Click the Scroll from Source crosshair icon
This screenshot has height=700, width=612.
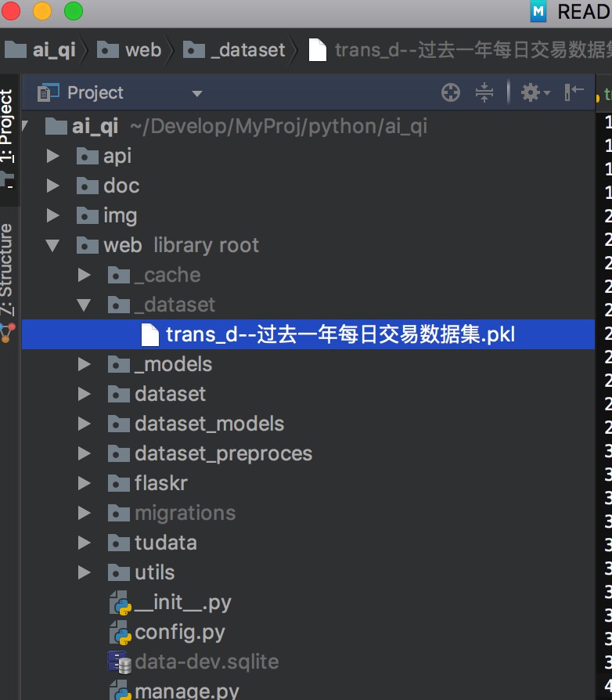pos(451,93)
